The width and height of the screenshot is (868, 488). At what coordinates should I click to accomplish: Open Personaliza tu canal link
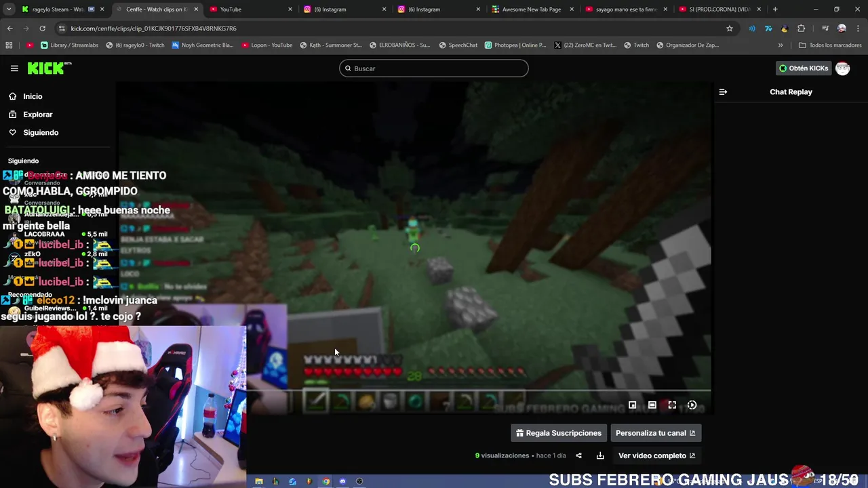point(655,433)
